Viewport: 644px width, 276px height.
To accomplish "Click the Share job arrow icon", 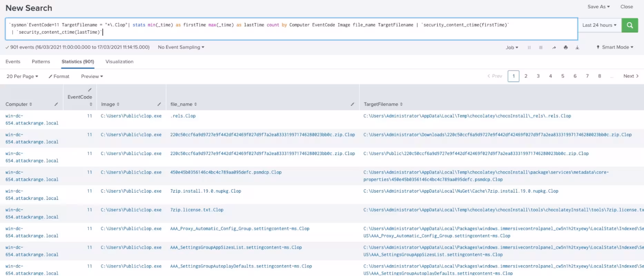I will click(x=554, y=48).
